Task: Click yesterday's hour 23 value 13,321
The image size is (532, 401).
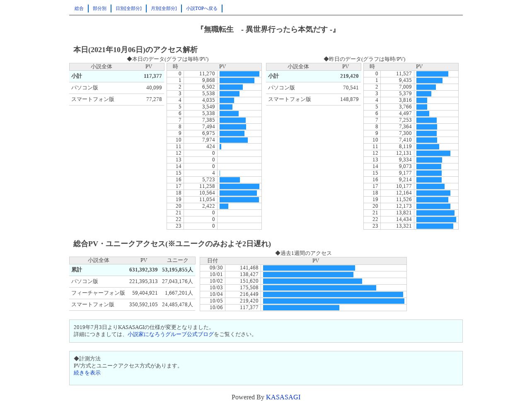Action: pos(404,226)
